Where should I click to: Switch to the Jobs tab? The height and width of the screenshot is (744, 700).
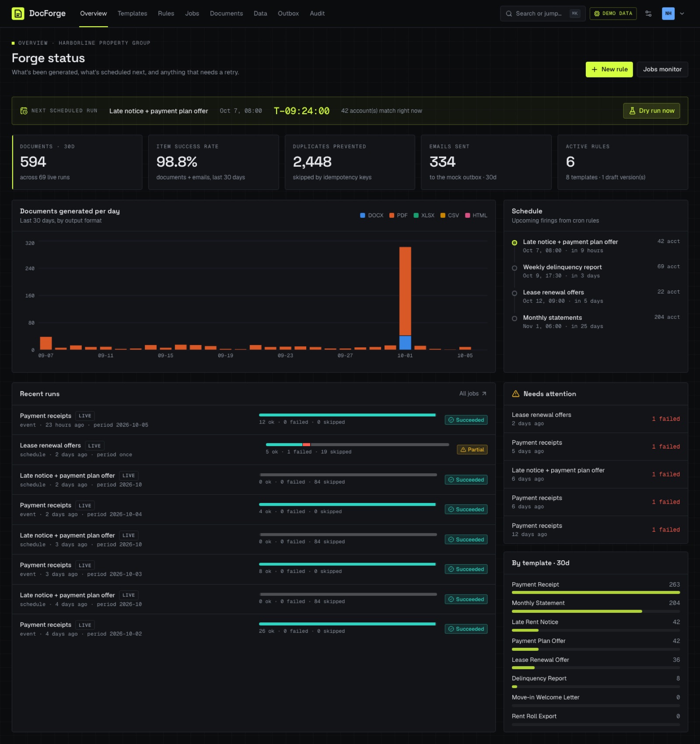[x=192, y=14]
